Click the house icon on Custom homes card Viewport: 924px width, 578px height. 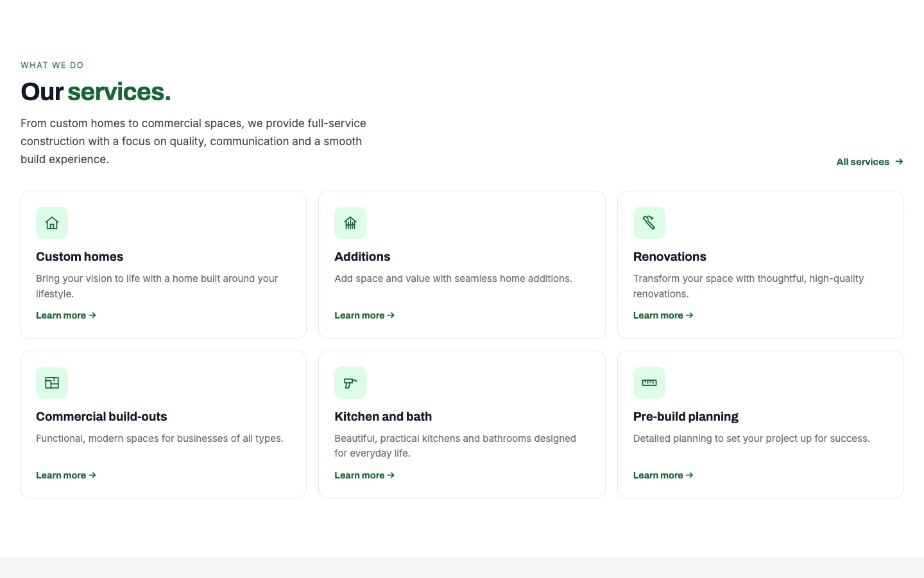tap(52, 223)
